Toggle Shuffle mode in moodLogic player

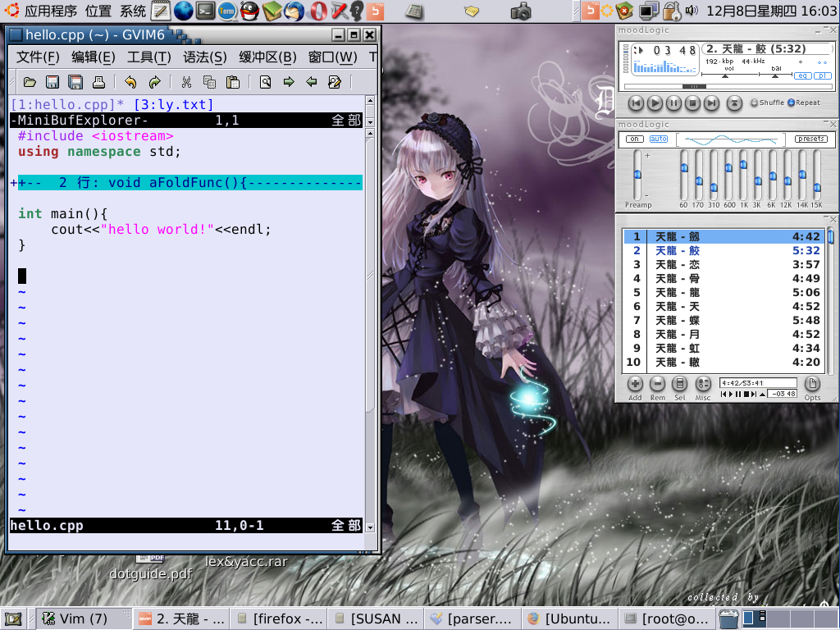(x=767, y=103)
